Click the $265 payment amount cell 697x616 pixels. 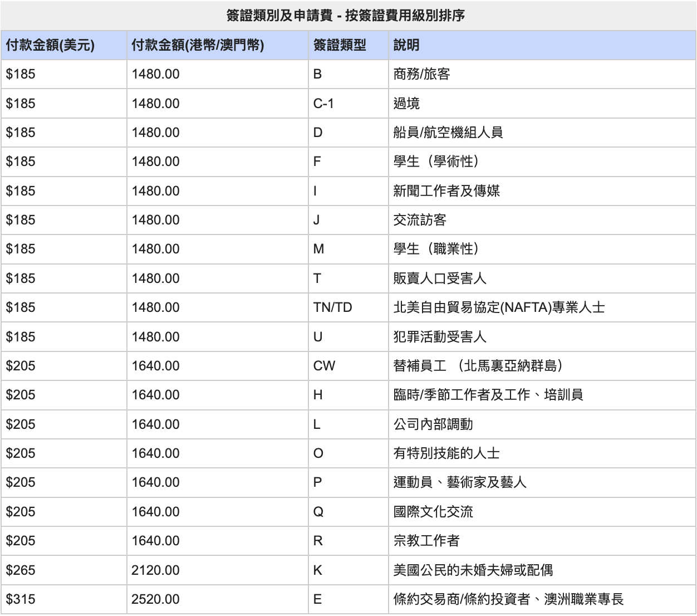pyautogui.click(x=21, y=570)
